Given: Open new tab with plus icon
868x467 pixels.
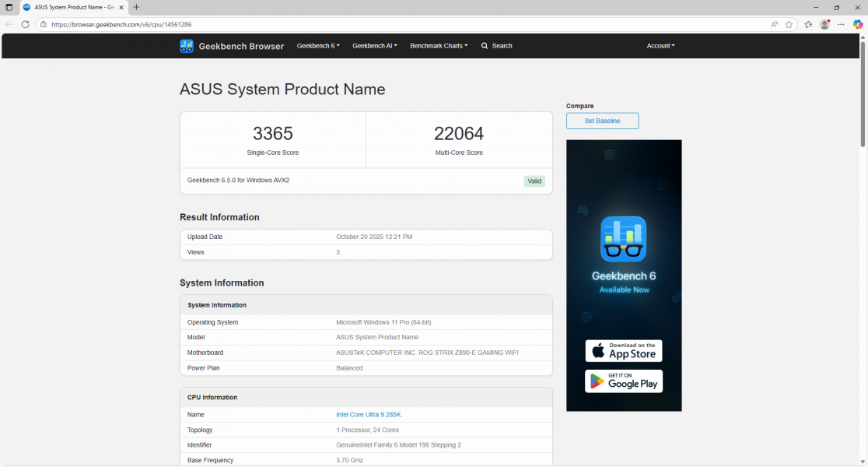Looking at the screenshot, I should (137, 7).
